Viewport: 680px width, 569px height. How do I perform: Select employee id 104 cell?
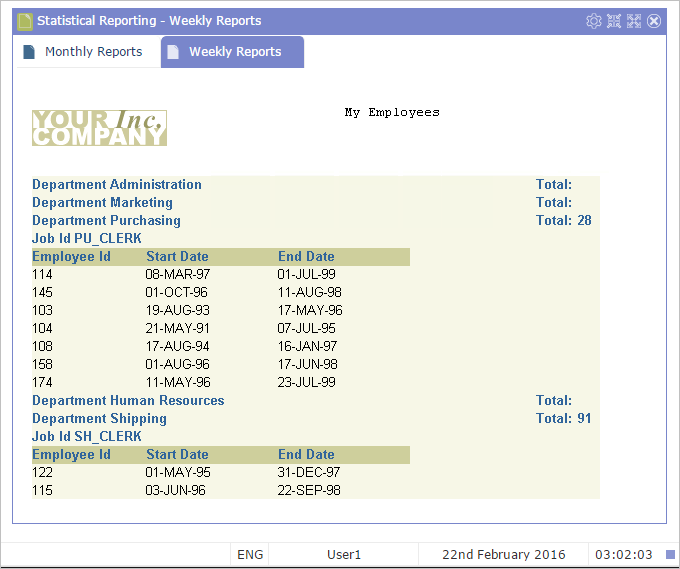pos(42,328)
